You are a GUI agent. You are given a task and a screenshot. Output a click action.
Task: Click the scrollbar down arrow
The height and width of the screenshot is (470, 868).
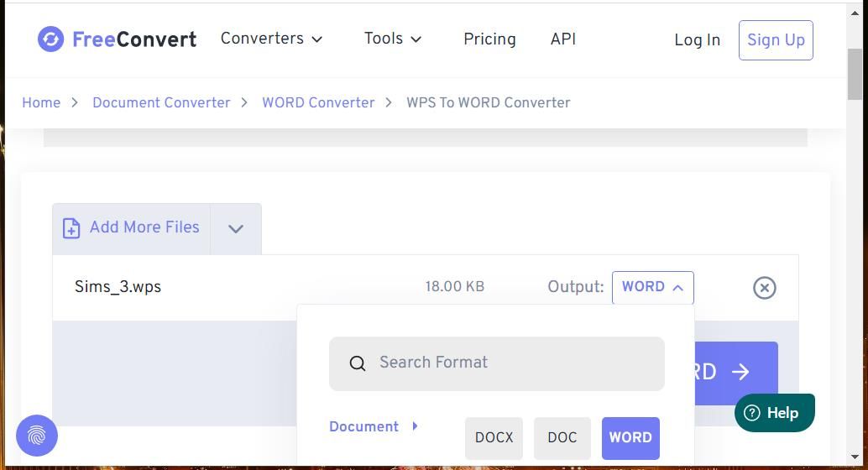(x=855, y=457)
